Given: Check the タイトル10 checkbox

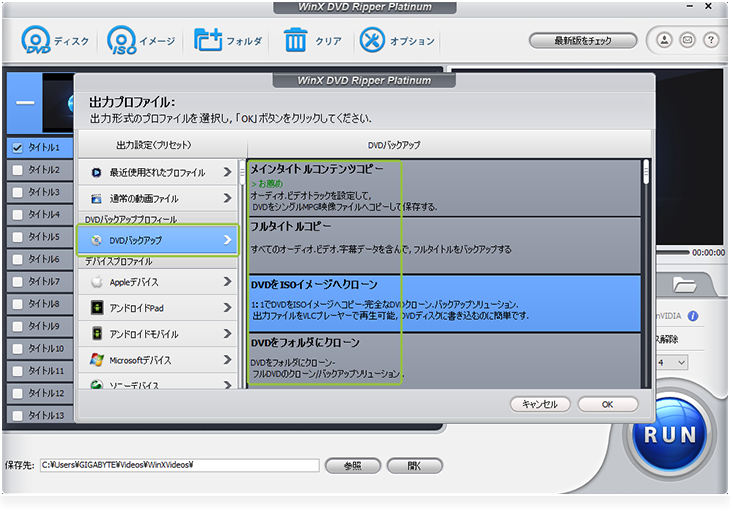Looking at the screenshot, I should [18, 348].
